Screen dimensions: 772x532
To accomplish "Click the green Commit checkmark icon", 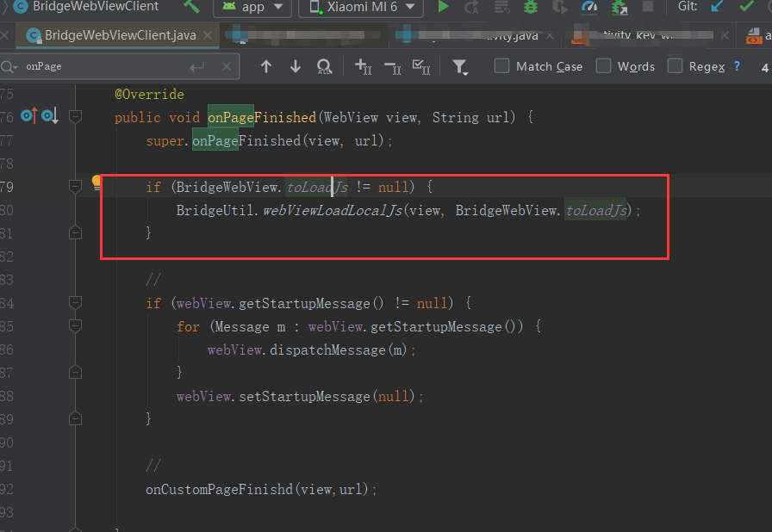I will point(748,7).
